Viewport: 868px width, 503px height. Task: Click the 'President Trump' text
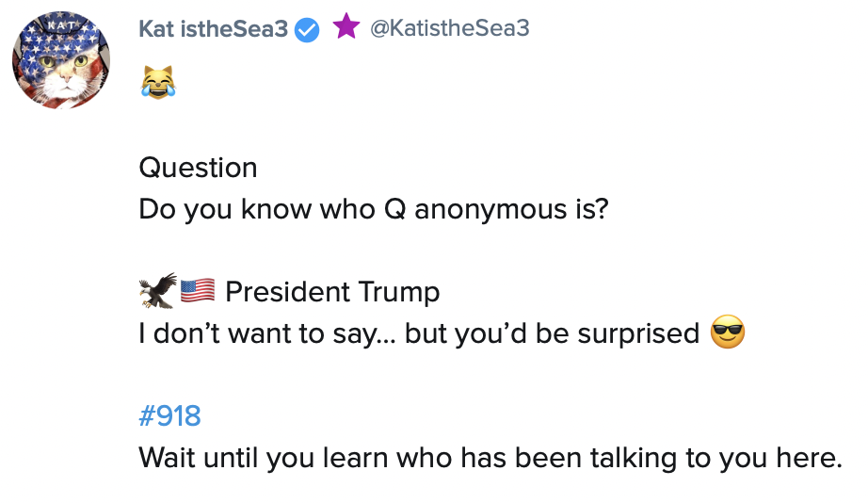pos(332,292)
